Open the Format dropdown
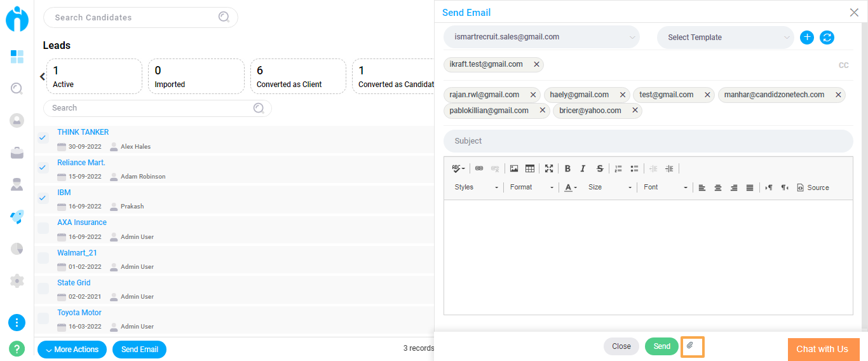868x361 pixels. tap(532, 187)
